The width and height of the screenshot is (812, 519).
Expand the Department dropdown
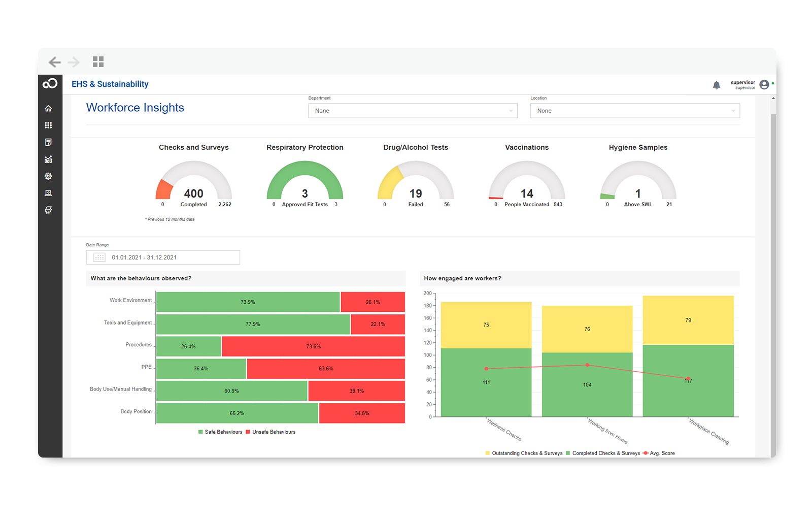click(x=413, y=111)
